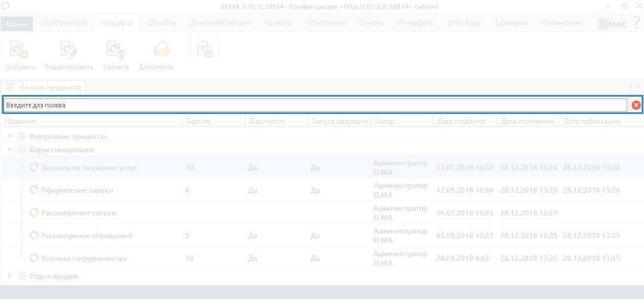The image size is (644, 299).
Task: Switch to the Объекты tab
Action: pos(161,23)
